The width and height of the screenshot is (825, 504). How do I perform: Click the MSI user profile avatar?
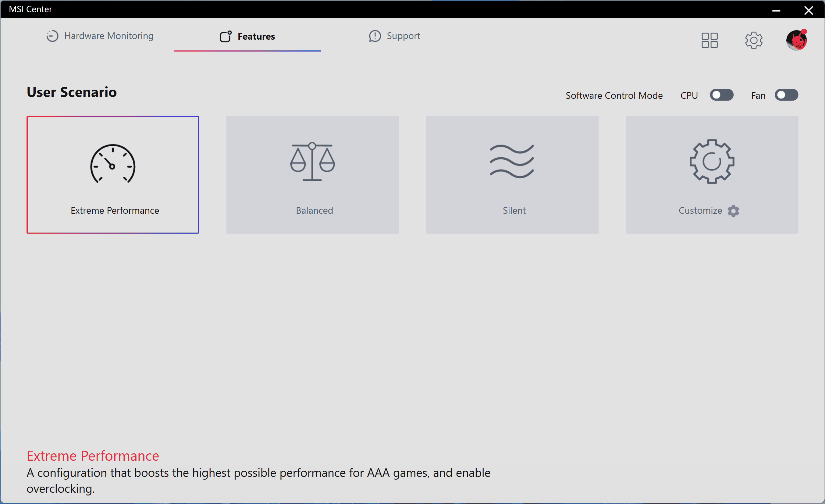click(797, 40)
